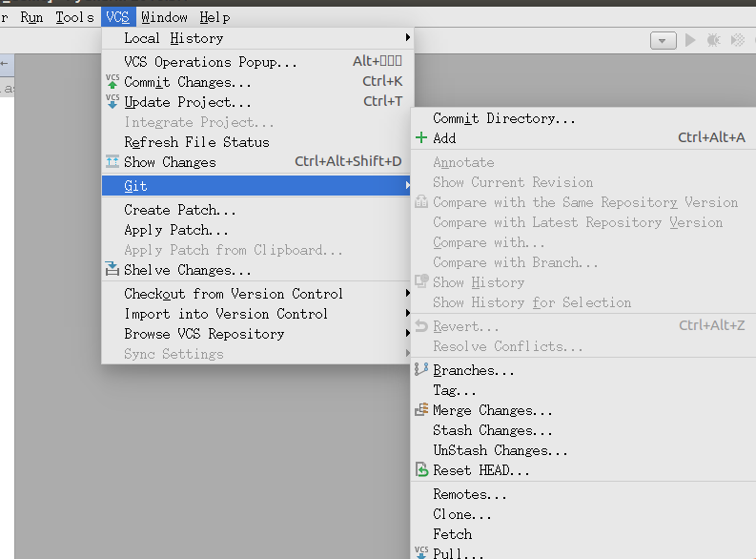Select Update Project menu entry
Image resolution: width=756 pixels, height=559 pixels.
point(257,102)
